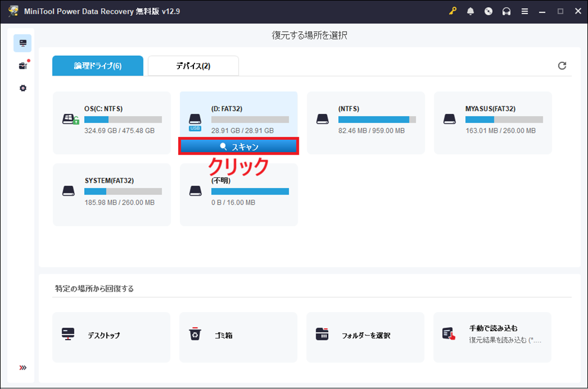Click the key register icon in title bar
This screenshot has width=588, height=389.
[453, 11]
